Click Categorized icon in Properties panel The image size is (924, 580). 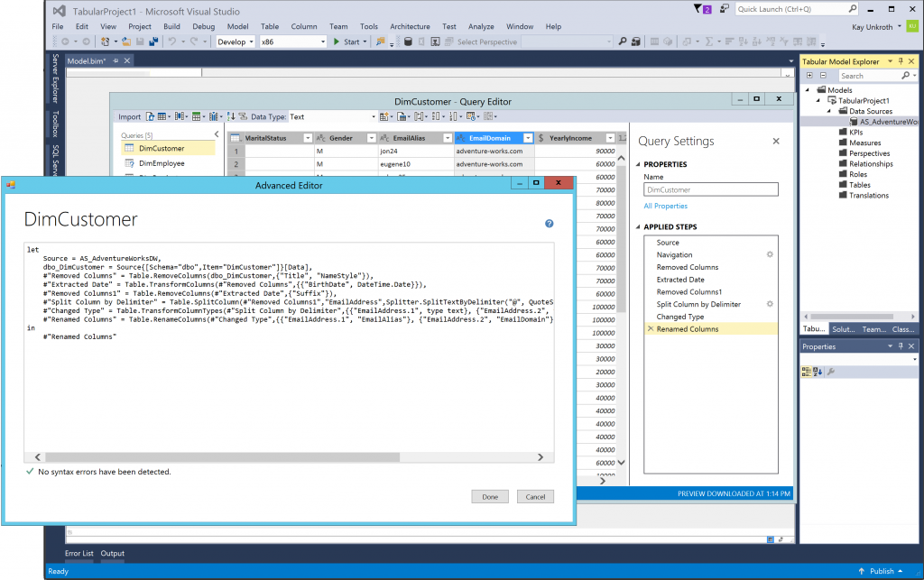tap(807, 372)
